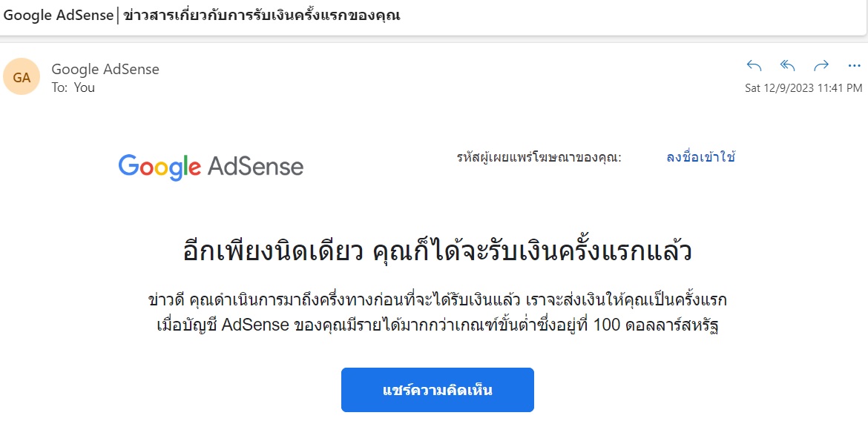Click the GA sender avatar circle

pos(22,76)
